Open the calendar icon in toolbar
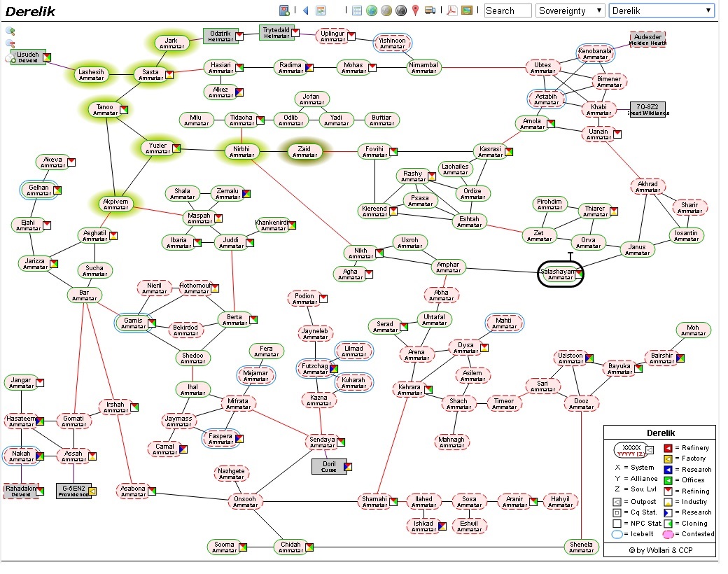 321,10
